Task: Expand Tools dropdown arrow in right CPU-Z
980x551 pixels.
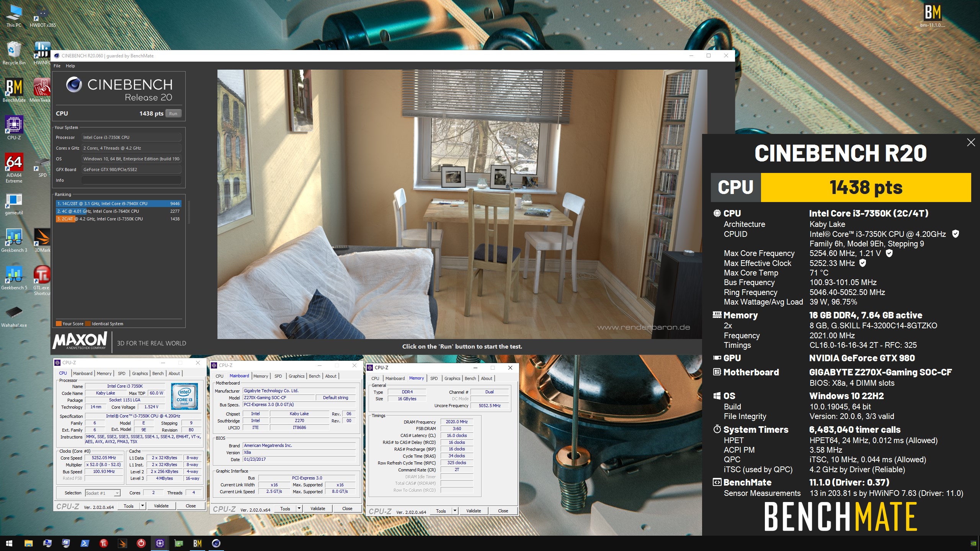Action: 455,511
